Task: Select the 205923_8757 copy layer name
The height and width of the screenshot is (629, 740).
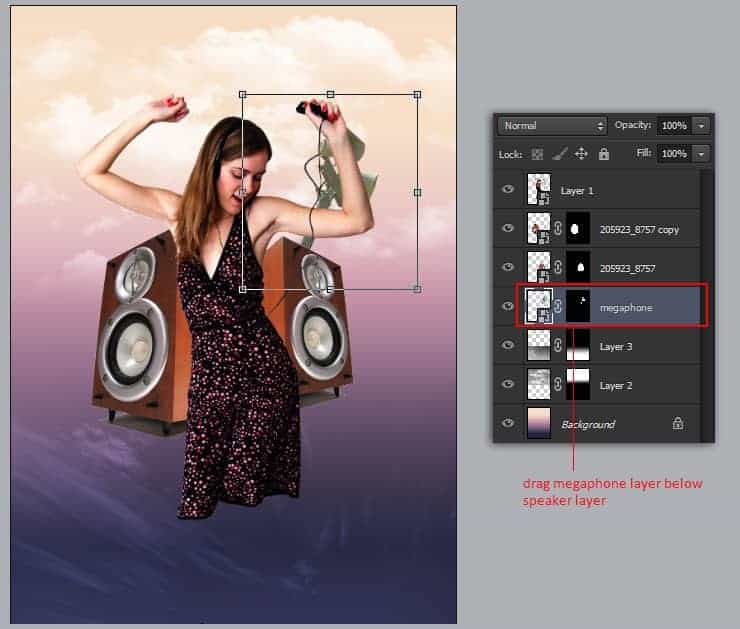Action: click(639, 230)
